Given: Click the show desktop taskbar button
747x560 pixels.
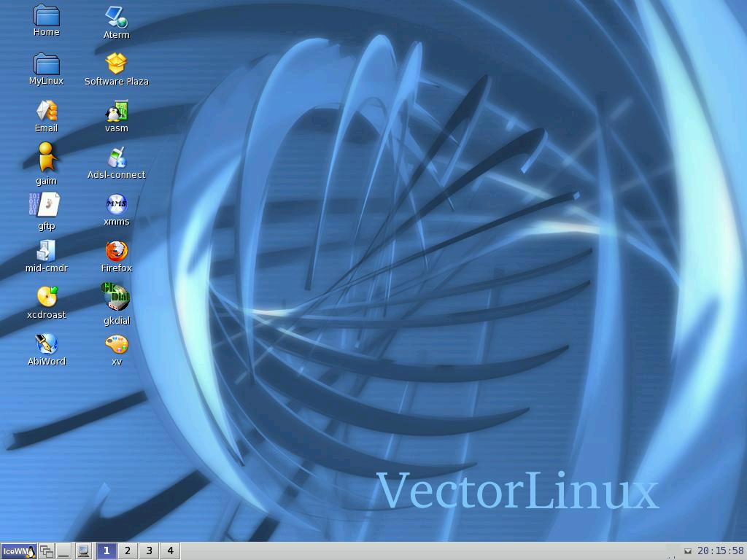Looking at the screenshot, I should pos(64,551).
